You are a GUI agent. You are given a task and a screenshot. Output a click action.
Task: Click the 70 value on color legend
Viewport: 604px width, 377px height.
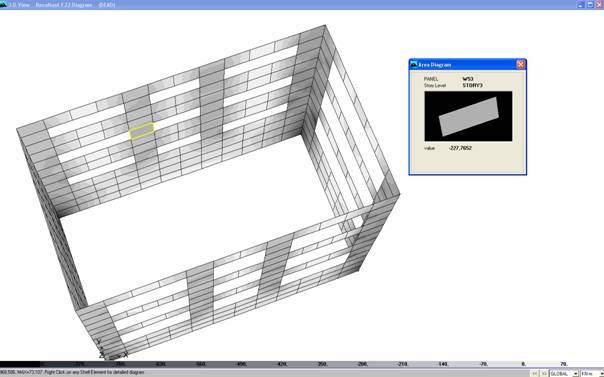point(564,364)
